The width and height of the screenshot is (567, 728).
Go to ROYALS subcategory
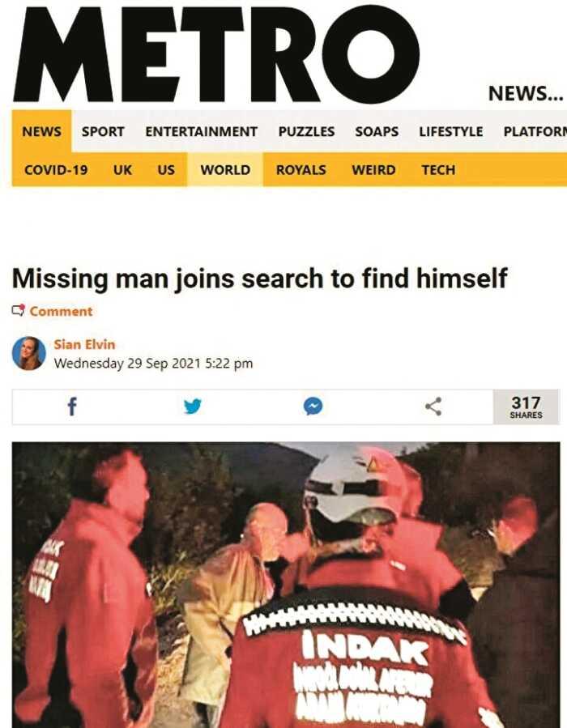(301, 170)
